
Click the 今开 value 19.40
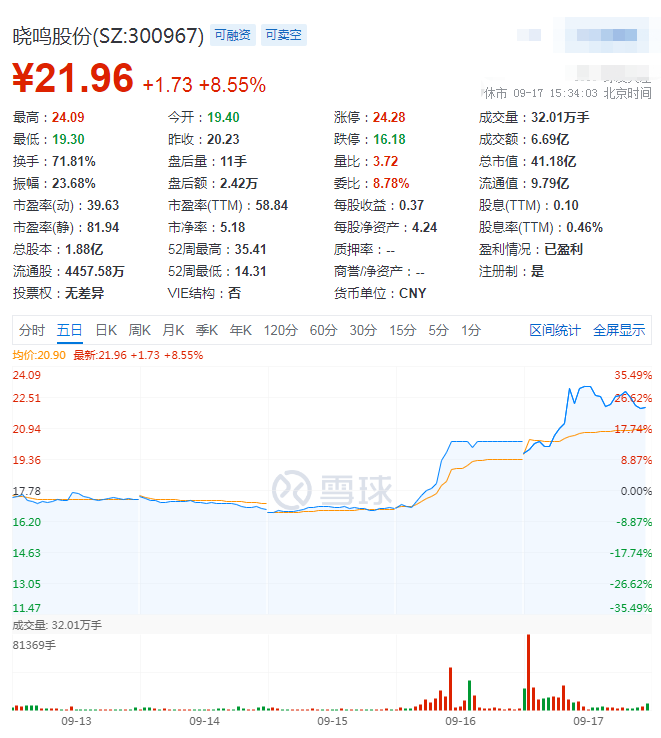click(x=223, y=117)
